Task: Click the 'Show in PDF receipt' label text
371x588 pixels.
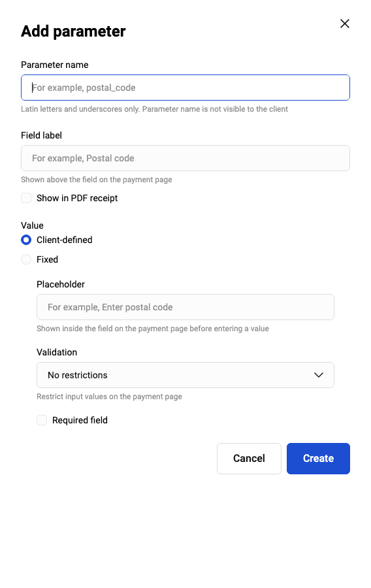Action: click(x=77, y=198)
